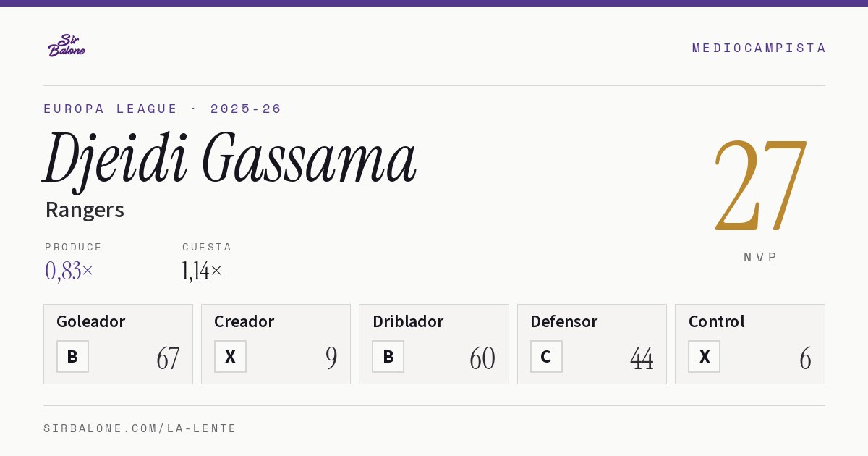Open the sirbalone.com/la-lente link
This screenshot has width=868, height=456.
point(140,428)
